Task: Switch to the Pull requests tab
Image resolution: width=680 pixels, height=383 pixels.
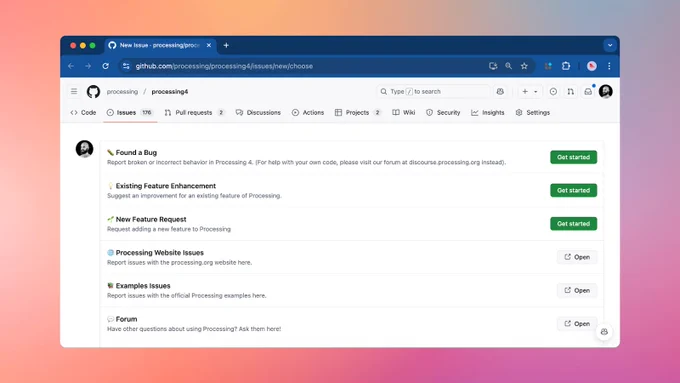Action: click(194, 112)
